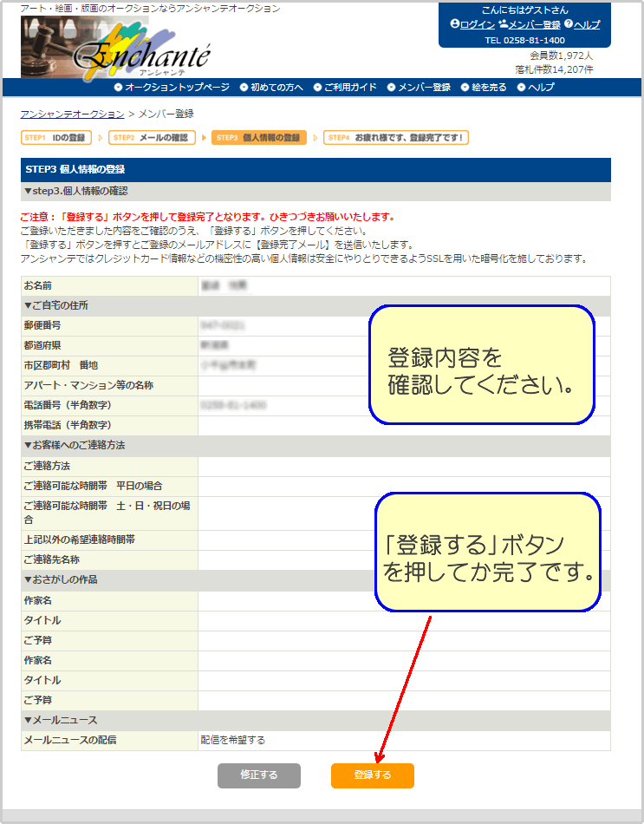Click the orange 登録する button
This screenshot has height=824, width=644.
[373, 775]
